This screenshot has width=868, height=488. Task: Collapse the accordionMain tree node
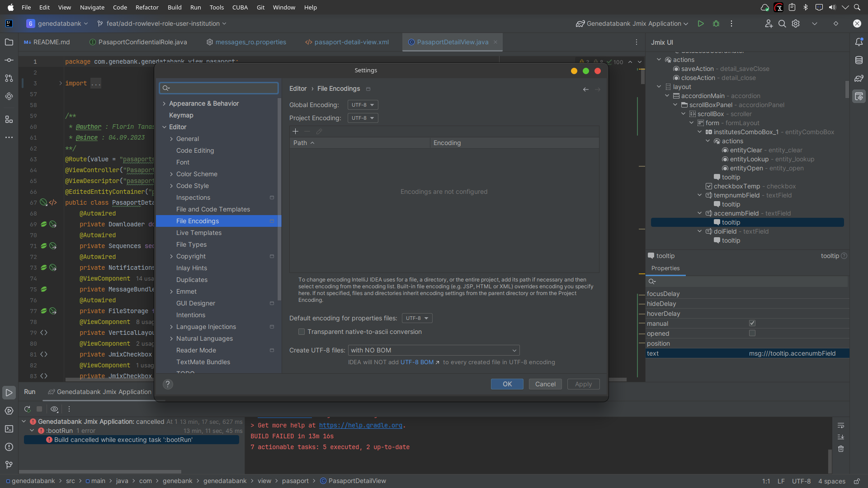(x=667, y=96)
